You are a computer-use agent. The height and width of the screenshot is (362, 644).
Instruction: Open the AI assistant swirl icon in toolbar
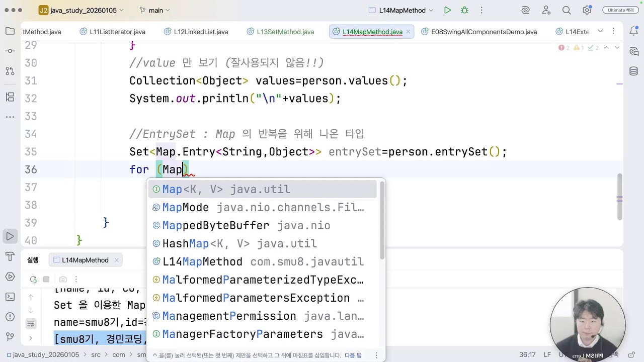pos(526,10)
